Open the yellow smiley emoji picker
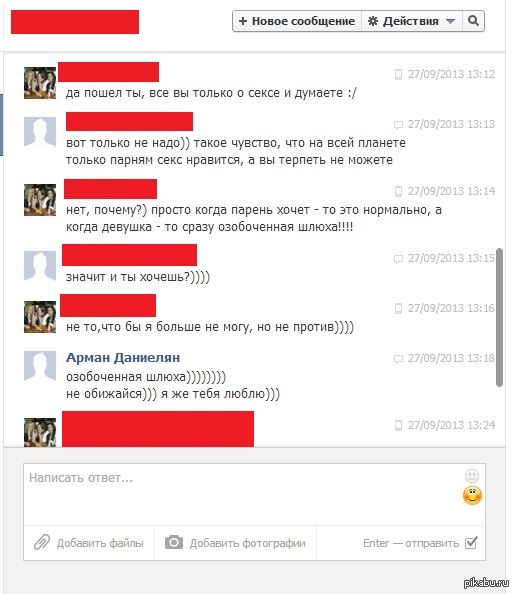Image resolution: width=514 pixels, height=594 pixels. 472,496
